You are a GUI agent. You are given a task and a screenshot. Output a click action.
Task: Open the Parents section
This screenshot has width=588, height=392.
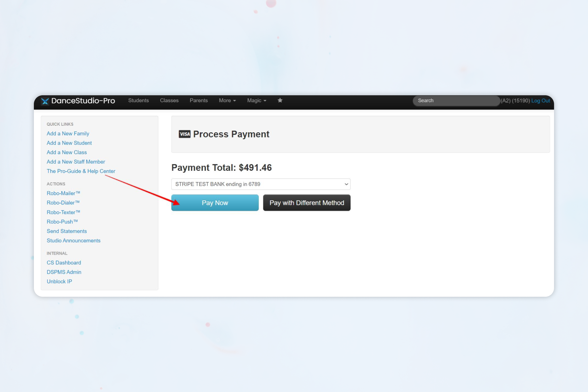pyautogui.click(x=199, y=100)
